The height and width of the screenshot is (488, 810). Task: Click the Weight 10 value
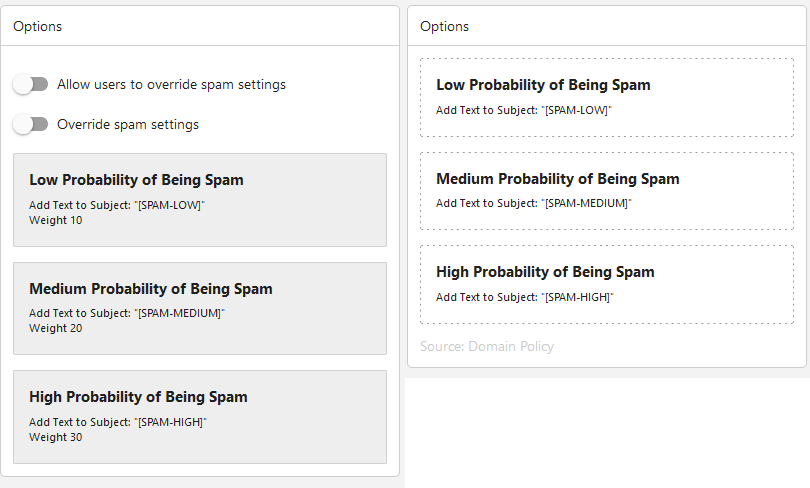tap(56, 220)
